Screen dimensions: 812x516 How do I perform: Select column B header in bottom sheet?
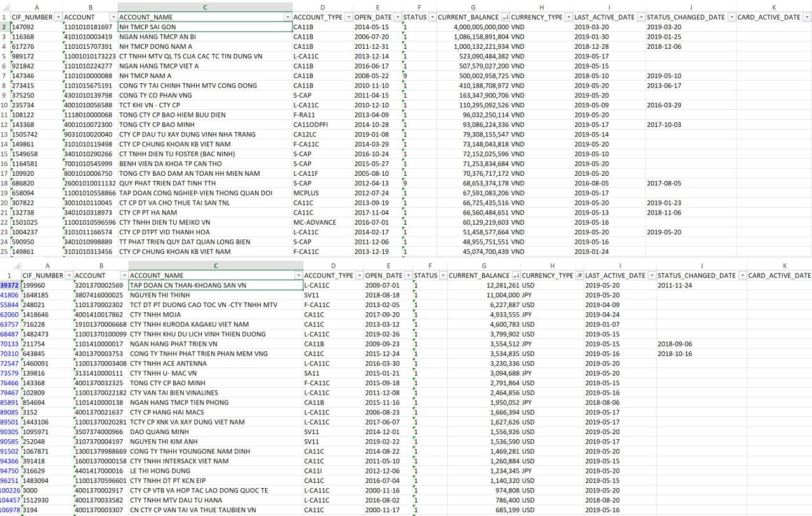click(101, 265)
